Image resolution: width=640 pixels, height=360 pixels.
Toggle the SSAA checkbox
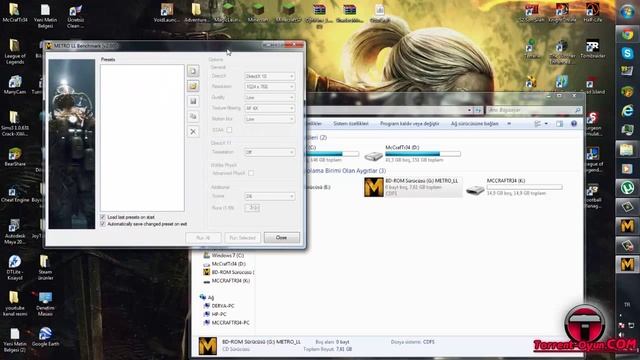pyautogui.click(x=229, y=130)
